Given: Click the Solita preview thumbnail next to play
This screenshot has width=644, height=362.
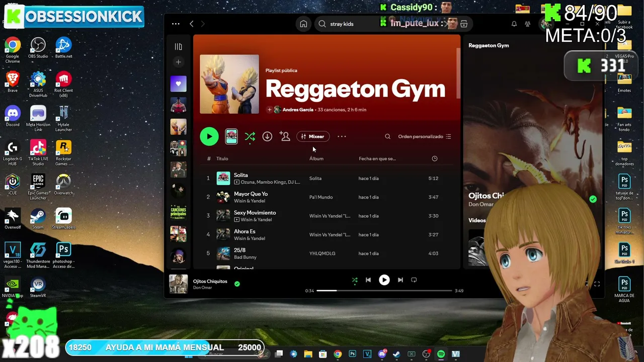Looking at the screenshot, I should [231, 136].
